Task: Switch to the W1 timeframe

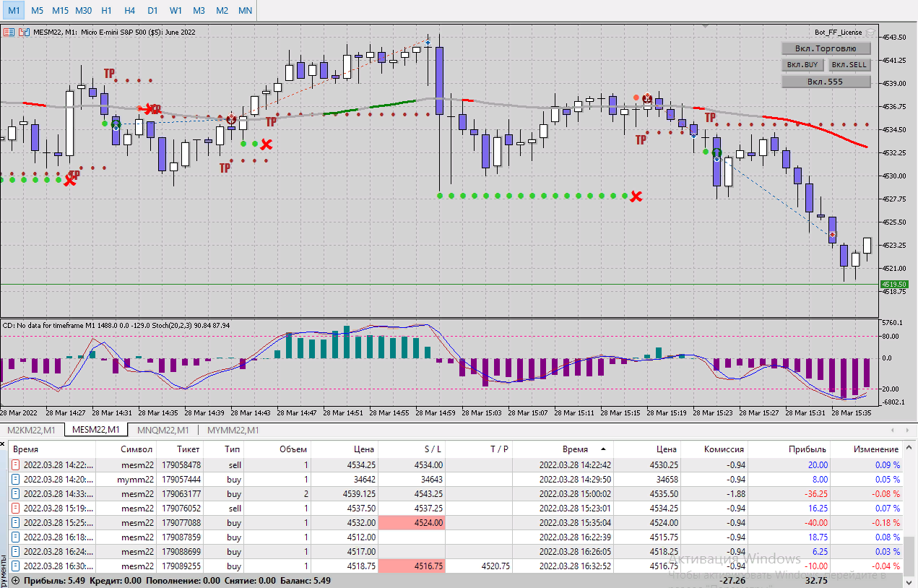Action: tap(176, 10)
